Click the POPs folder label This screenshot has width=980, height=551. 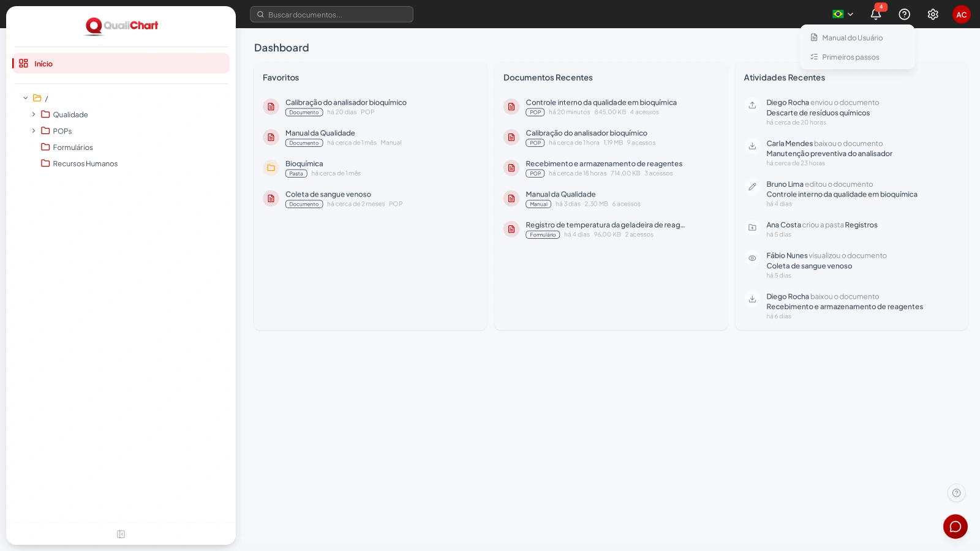click(62, 131)
